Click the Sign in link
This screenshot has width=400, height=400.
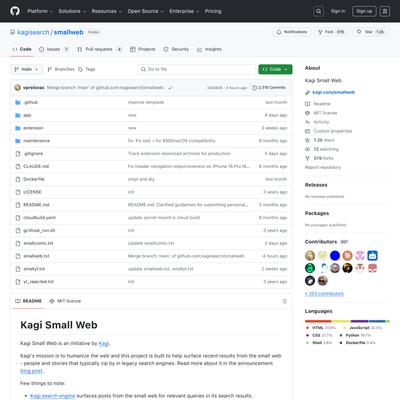[x=338, y=11]
